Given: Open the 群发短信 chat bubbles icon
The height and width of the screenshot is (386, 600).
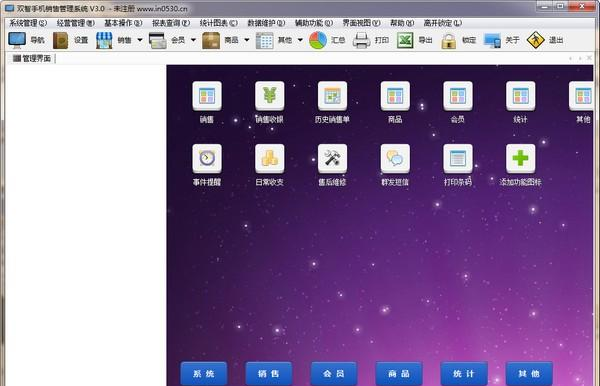Looking at the screenshot, I should tap(395, 158).
